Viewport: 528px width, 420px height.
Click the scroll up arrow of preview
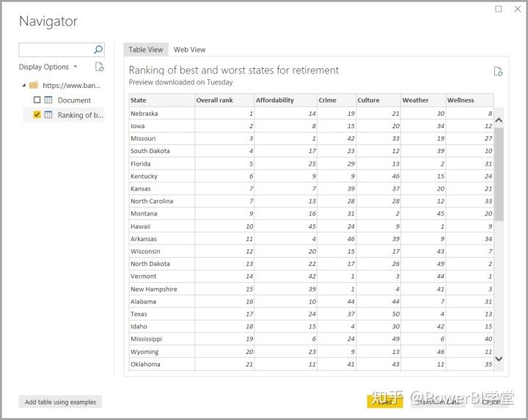[x=499, y=120]
